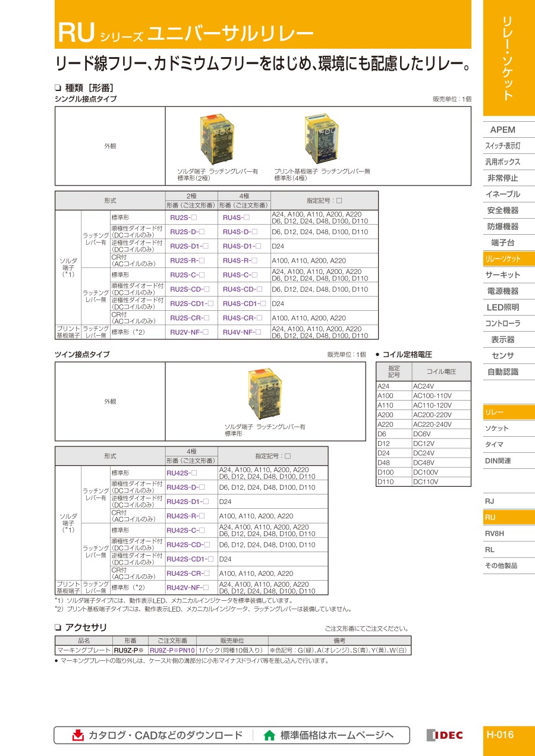Viewport: 535px width, 756px height.
Task: Select the ソケット subcategory
Action: [x=497, y=429]
